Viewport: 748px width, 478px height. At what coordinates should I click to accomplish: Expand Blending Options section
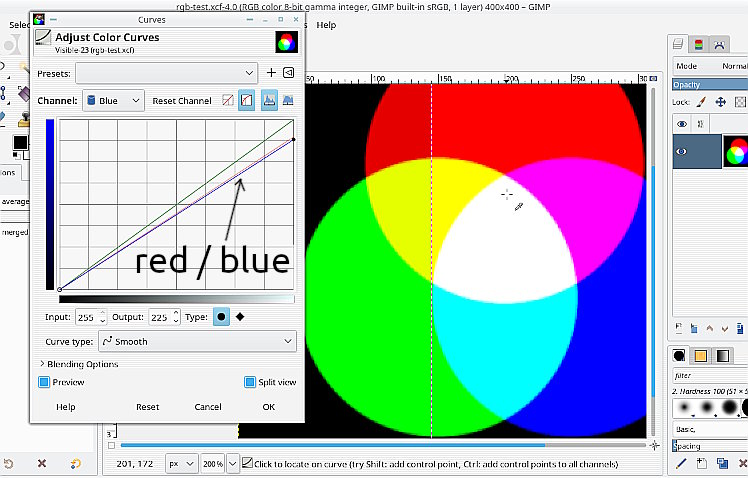(79, 364)
